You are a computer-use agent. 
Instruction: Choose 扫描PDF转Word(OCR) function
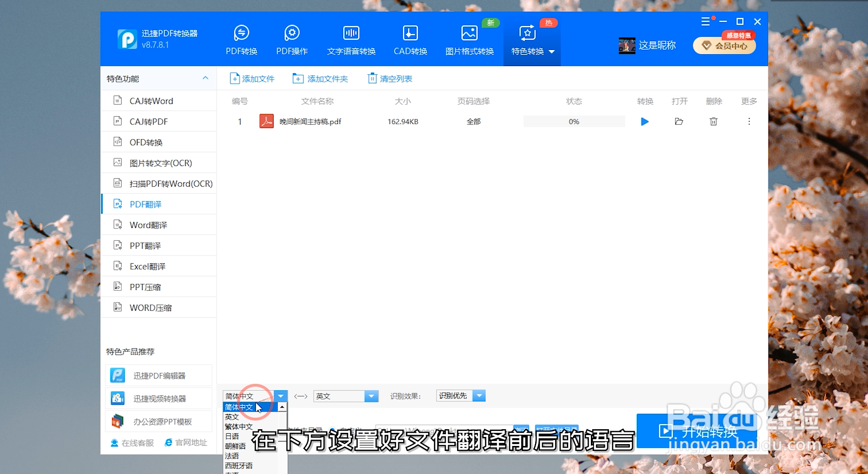[159, 184]
